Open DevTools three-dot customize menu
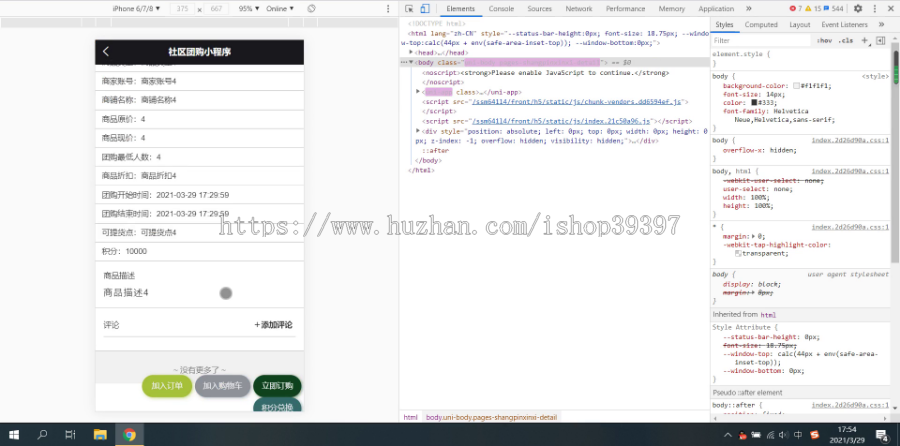The height and width of the screenshot is (446, 900). (875, 9)
